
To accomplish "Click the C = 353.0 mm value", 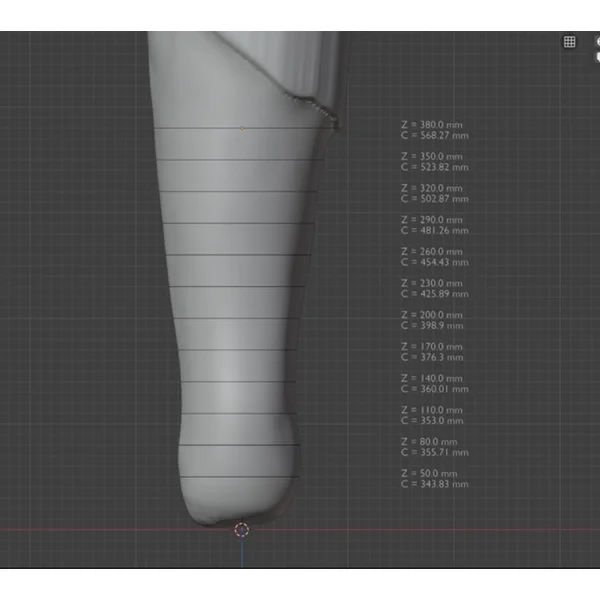I will (x=431, y=421).
